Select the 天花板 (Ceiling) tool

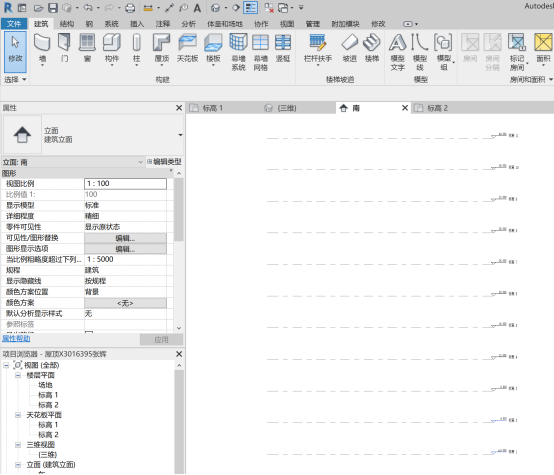point(187,48)
